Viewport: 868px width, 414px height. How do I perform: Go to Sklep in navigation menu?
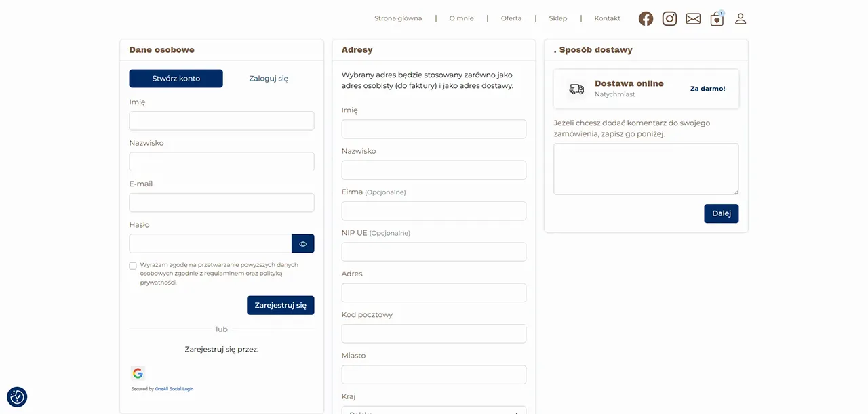tap(558, 18)
